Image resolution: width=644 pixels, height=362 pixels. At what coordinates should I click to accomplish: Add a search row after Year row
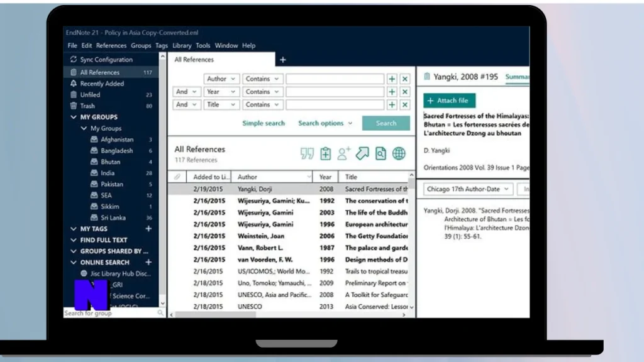(392, 92)
